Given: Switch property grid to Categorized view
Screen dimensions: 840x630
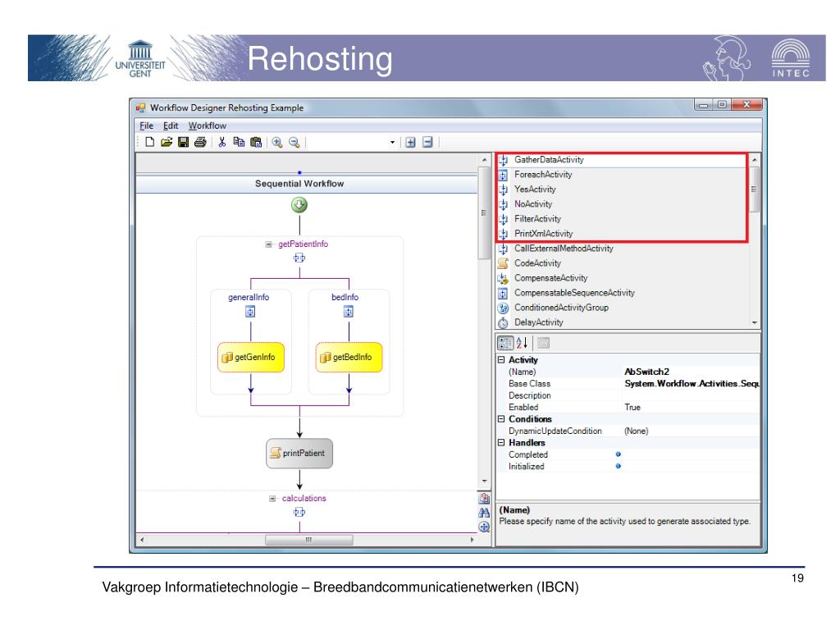Looking at the screenshot, I should click(505, 343).
